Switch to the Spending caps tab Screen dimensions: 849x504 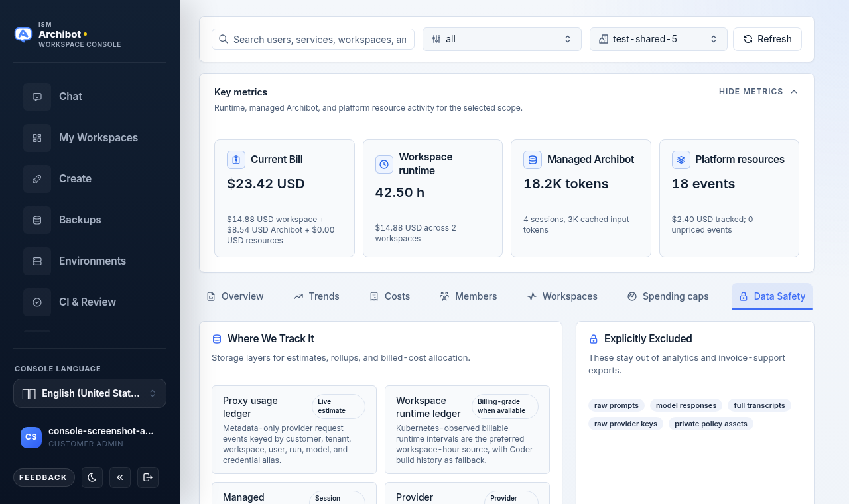click(x=668, y=296)
